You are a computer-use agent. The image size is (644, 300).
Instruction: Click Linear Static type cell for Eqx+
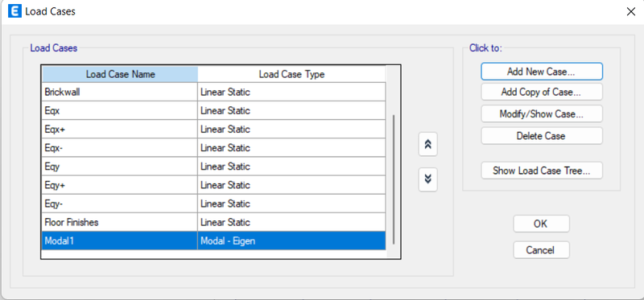pyautogui.click(x=291, y=129)
